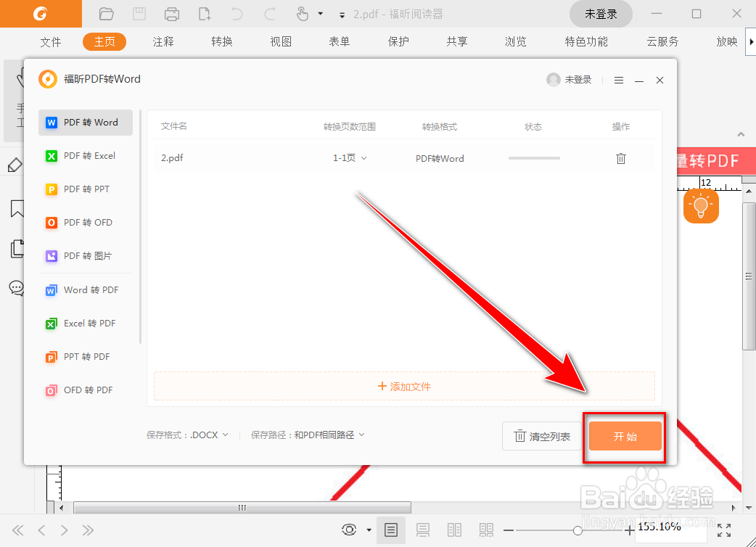The height and width of the screenshot is (547, 756).
Task: Click the 清空列表 clear list button
Action: (542, 436)
